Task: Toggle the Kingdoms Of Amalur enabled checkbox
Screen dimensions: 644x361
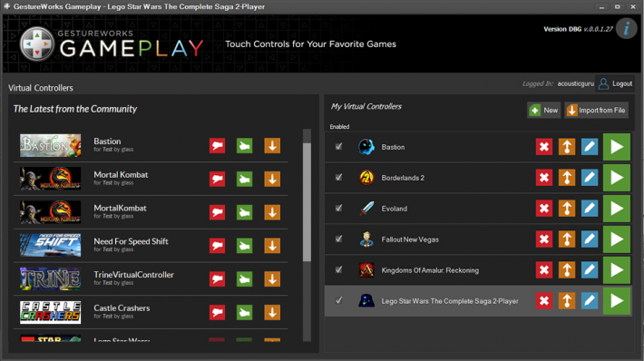Action: coord(338,269)
